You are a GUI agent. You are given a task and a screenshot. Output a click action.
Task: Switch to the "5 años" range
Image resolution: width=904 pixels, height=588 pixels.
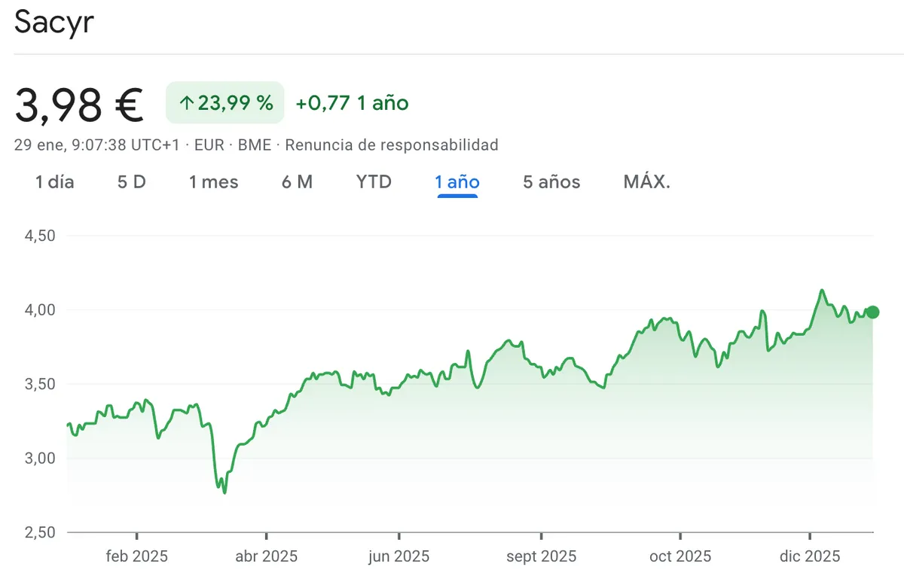(551, 182)
